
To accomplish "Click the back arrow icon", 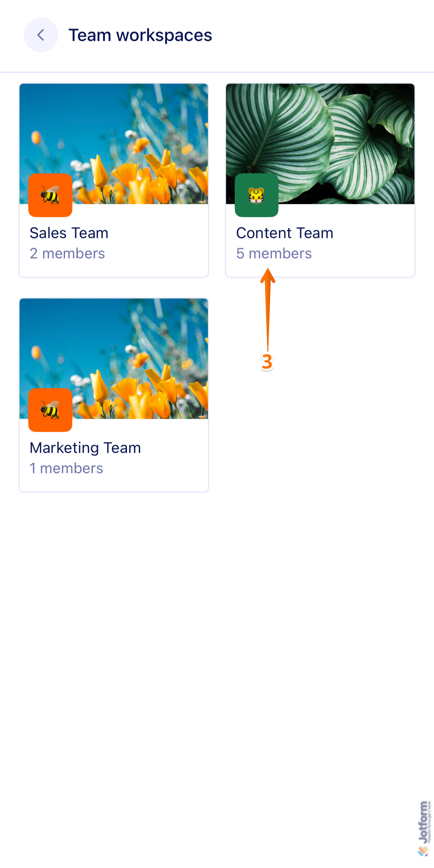I will pos(40,35).
